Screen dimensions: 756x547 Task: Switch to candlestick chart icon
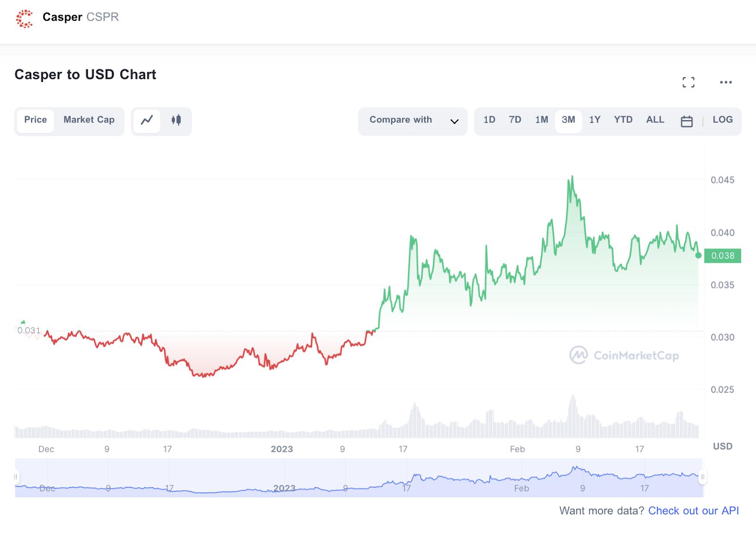coord(176,120)
